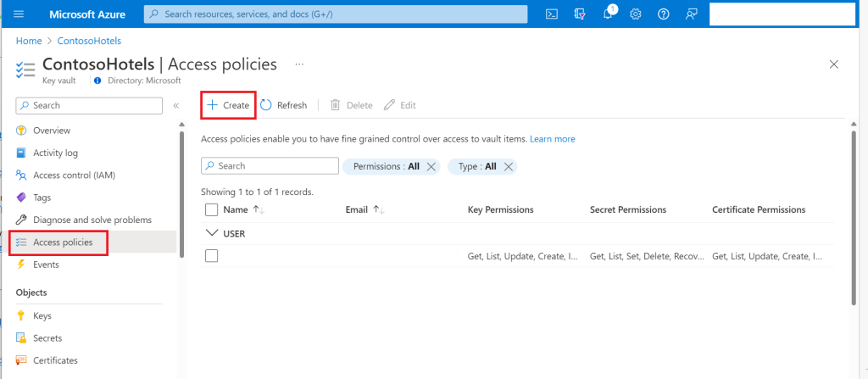The image size is (868, 379).
Task: Open portal settings gear icon
Action: coord(636,14)
